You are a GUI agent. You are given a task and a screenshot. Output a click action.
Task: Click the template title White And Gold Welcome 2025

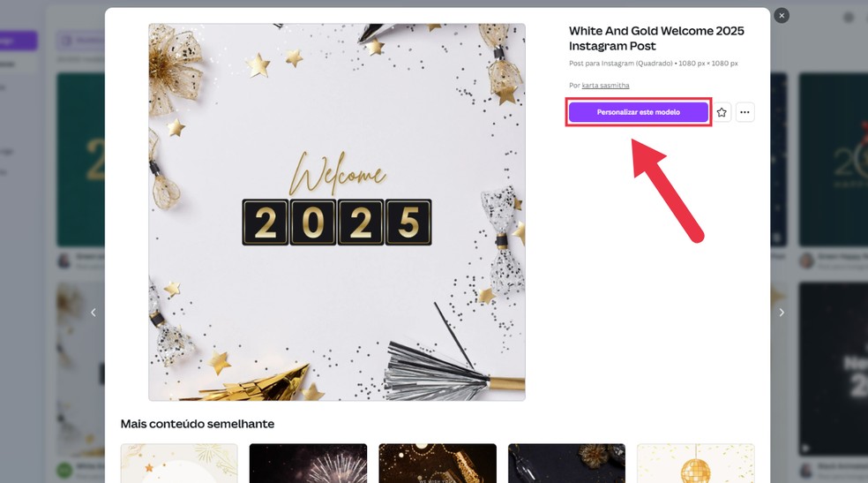(656, 38)
